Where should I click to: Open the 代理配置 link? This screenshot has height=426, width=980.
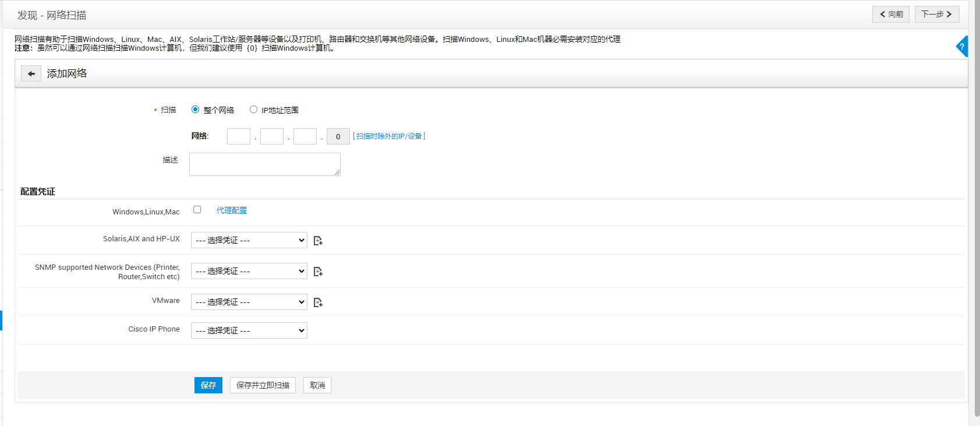point(232,210)
